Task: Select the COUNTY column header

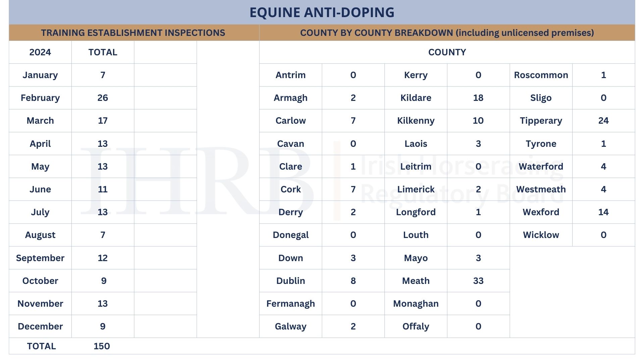Action: point(447,52)
